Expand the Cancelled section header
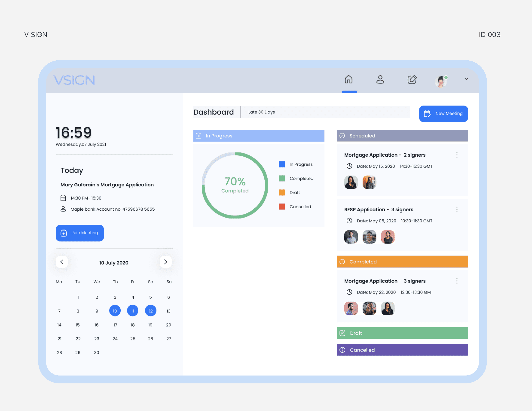The height and width of the screenshot is (411, 532). point(402,350)
